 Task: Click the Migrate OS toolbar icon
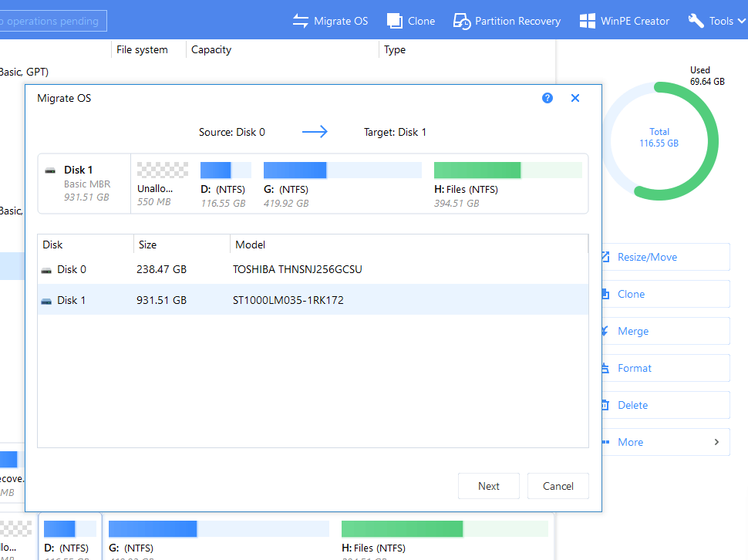(301, 21)
